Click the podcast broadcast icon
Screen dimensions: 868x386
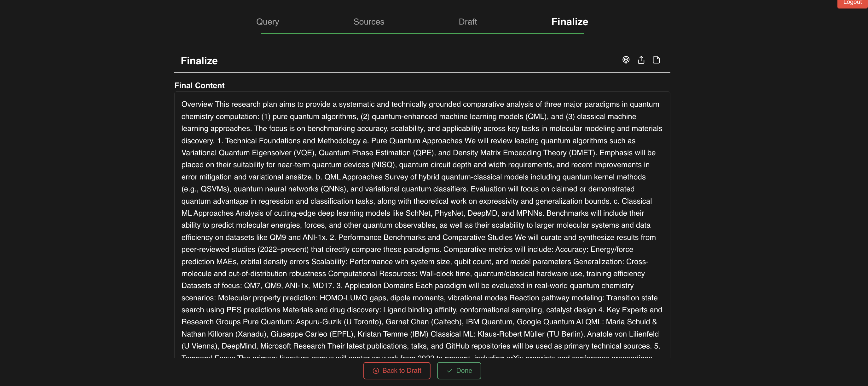click(x=626, y=60)
